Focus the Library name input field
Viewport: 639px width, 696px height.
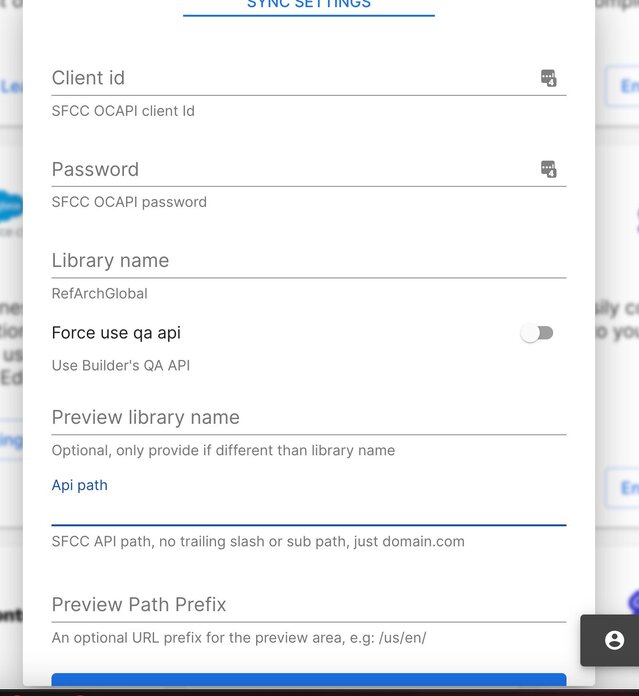(309, 261)
